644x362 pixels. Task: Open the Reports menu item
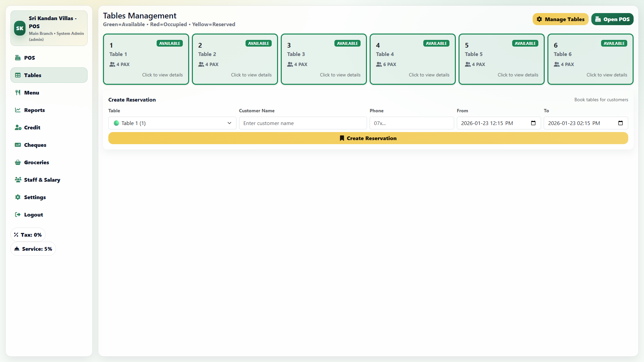tap(34, 110)
